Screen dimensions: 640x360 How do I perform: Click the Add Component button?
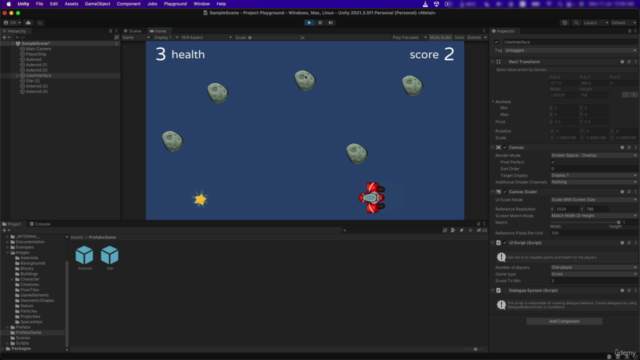click(x=564, y=321)
